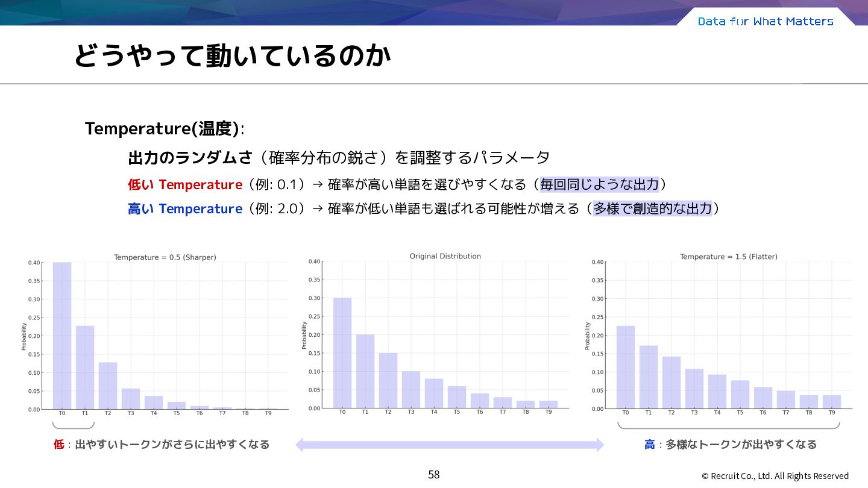This screenshot has width=868, height=488.
Task: Click 0.40 tick on Original Distribution axis
Action: [315, 261]
